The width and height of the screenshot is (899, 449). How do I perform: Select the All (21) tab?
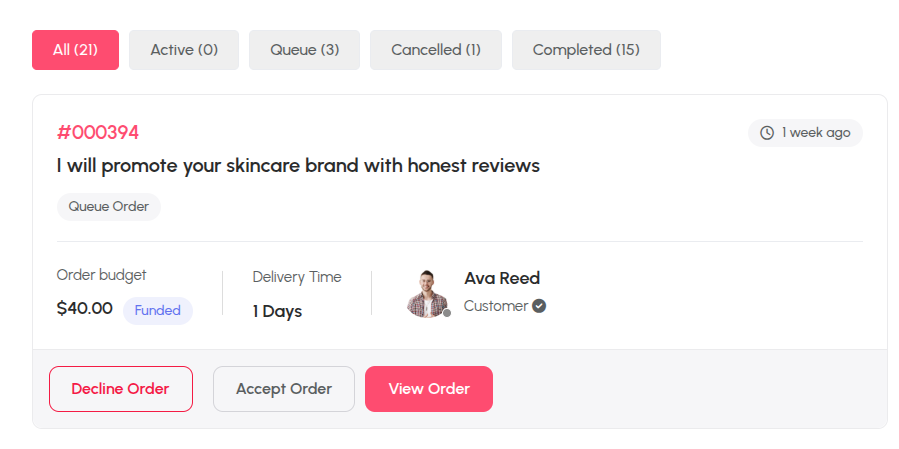pos(76,50)
